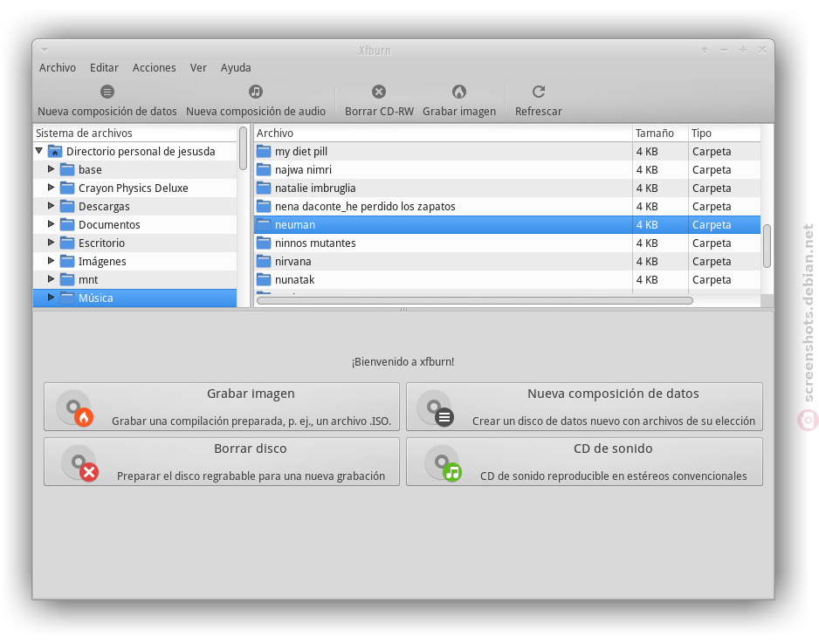The height and width of the screenshot is (644, 819).
Task: Click the Grabar imagen flame toolbar icon
Action: tap(459, 92)
